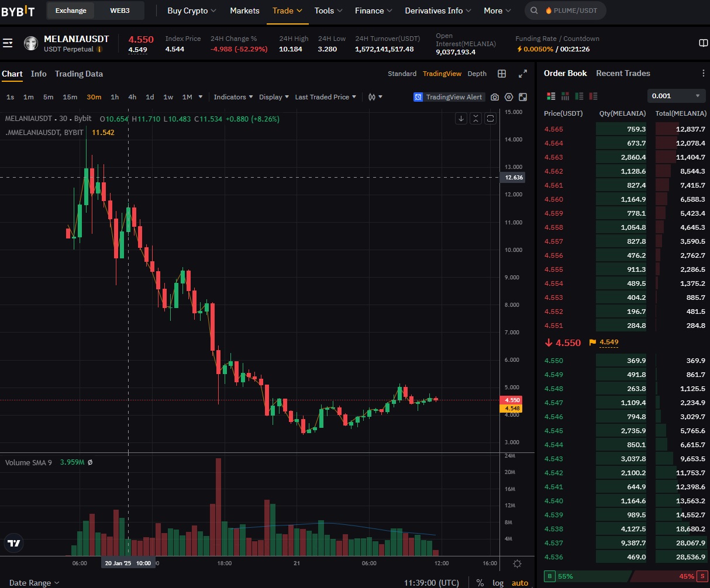Image resolution: width=710 pixels, height=588 pixels.
Task: Switch to the Trading Data tab
Action: pos(79,74)
